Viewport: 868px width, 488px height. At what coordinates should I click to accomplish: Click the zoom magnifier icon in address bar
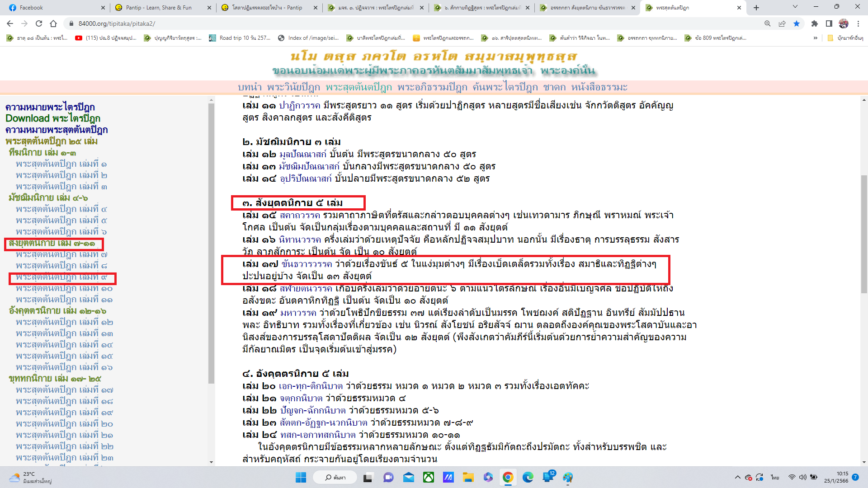tap(768, 23)
